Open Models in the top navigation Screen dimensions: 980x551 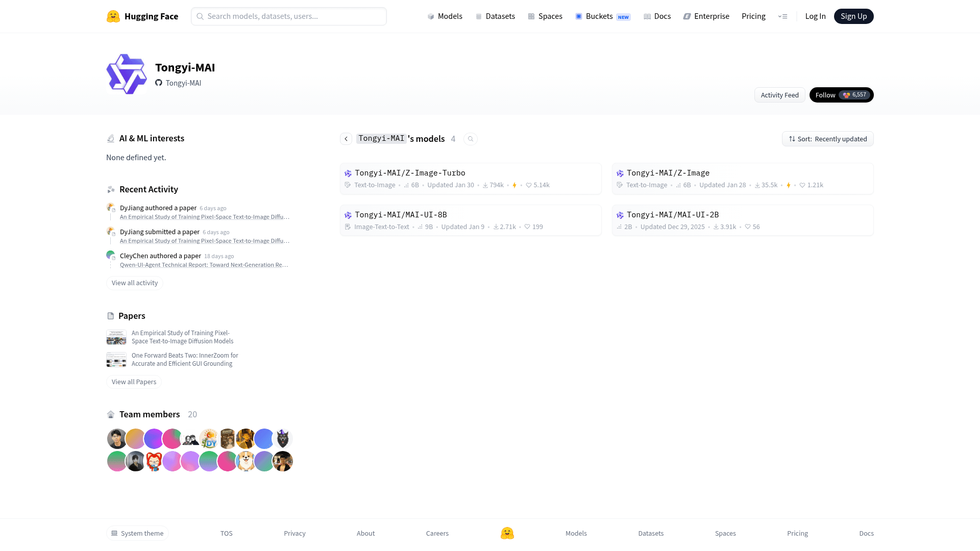click(445, 16)
